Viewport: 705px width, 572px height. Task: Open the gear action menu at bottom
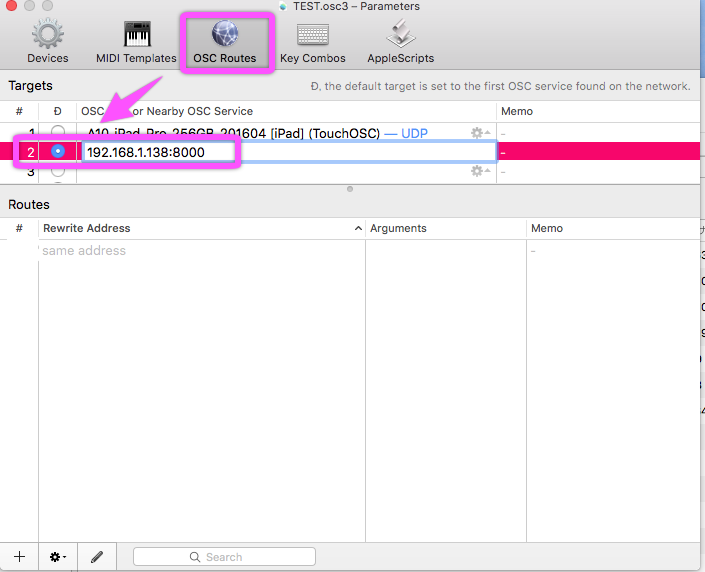(58, 556)
